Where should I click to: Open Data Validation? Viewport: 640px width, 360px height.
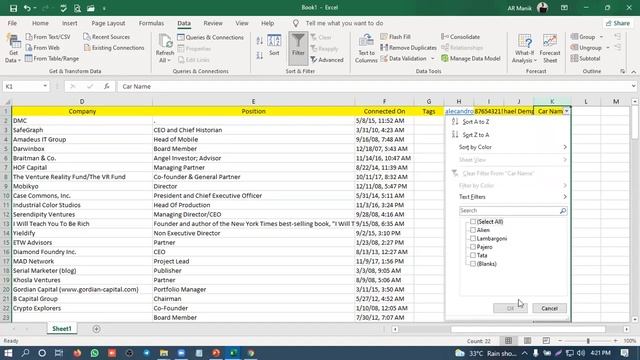click(x=403, y=59)
